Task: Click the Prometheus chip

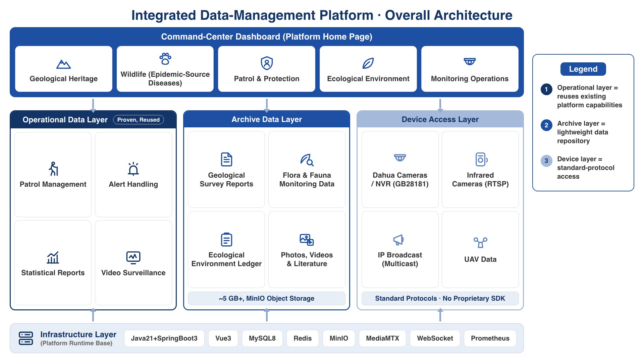Action: point(490,338)
